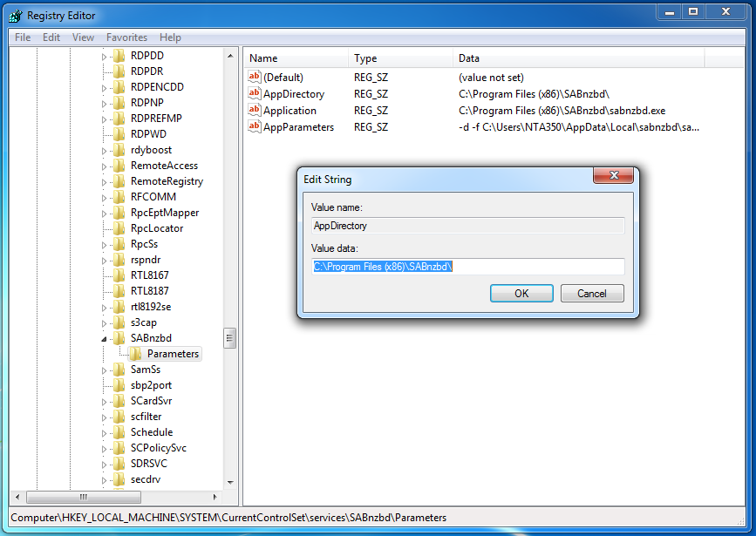This screenshot has width=756, height=536.
Task: Click the registry path in status bar
Action: [228, 518]
